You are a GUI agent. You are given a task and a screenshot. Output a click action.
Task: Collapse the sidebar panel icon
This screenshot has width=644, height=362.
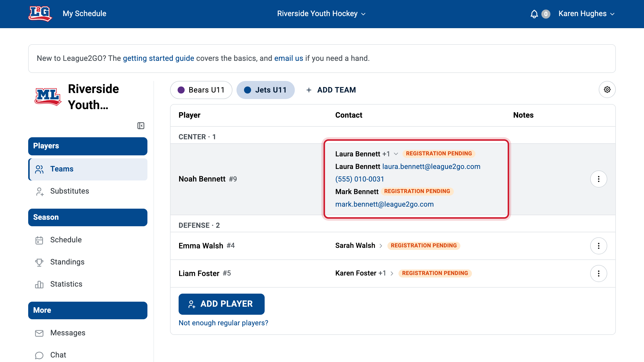141,126
